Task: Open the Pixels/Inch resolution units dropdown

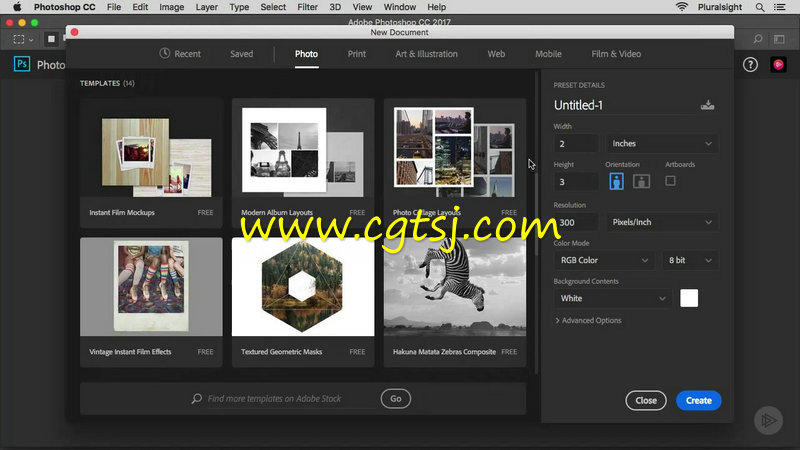Action: tap(661, 222)
